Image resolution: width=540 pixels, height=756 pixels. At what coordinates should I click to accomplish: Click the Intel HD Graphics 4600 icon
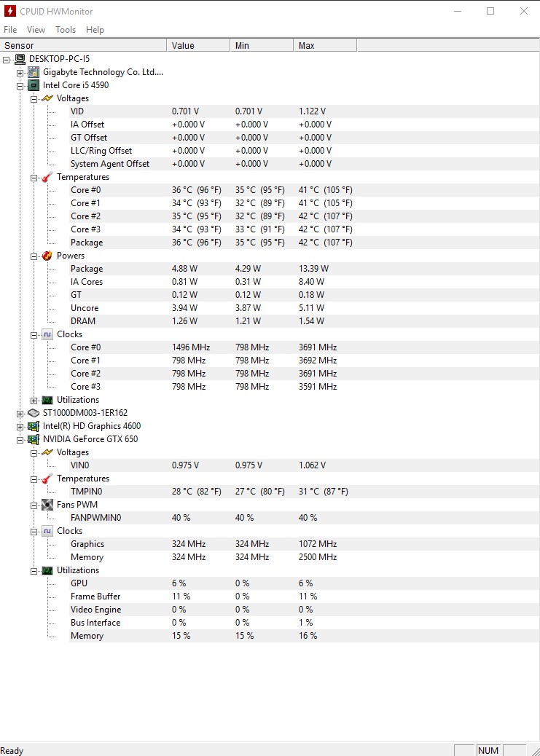[34, 426]
